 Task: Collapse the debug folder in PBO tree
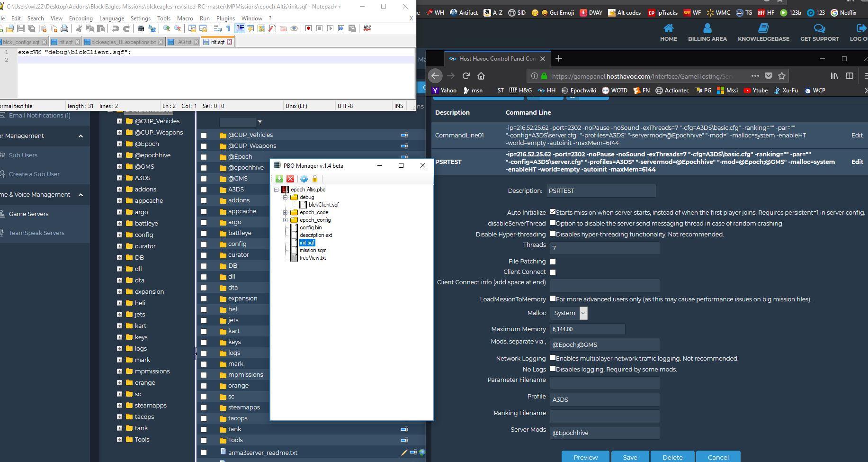[286, 197]
